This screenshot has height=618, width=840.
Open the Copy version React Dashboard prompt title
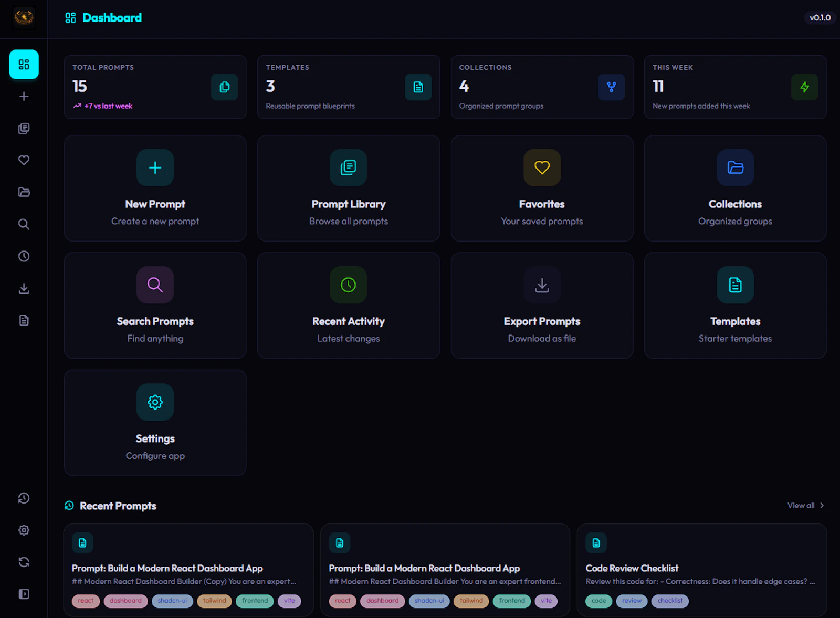tap(167, 568)
